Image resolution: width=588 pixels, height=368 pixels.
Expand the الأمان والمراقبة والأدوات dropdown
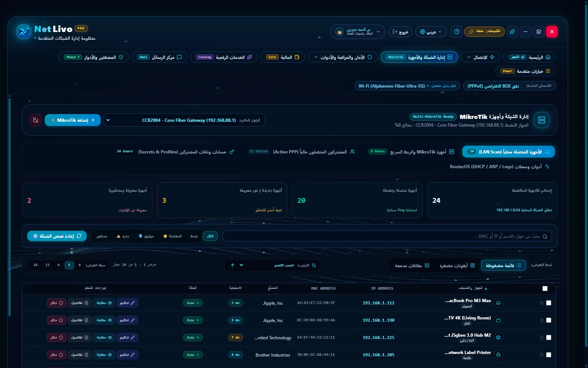pos(343,57)
